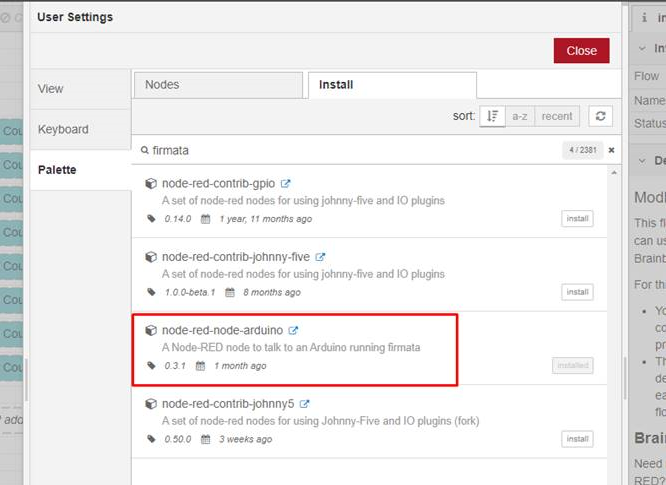Install node-red-contrib-gpio module
The image size is (666, 485).
click(576, 219)
